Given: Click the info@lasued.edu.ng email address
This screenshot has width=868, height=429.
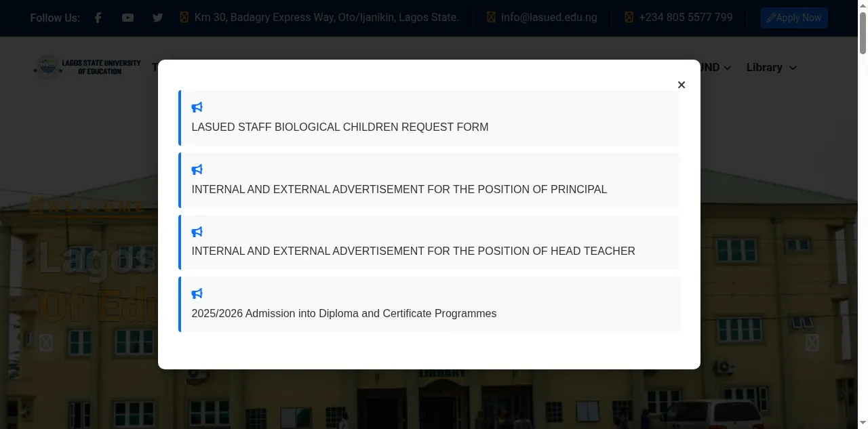Looking at the screenshot, I should [x=549, y=18].
